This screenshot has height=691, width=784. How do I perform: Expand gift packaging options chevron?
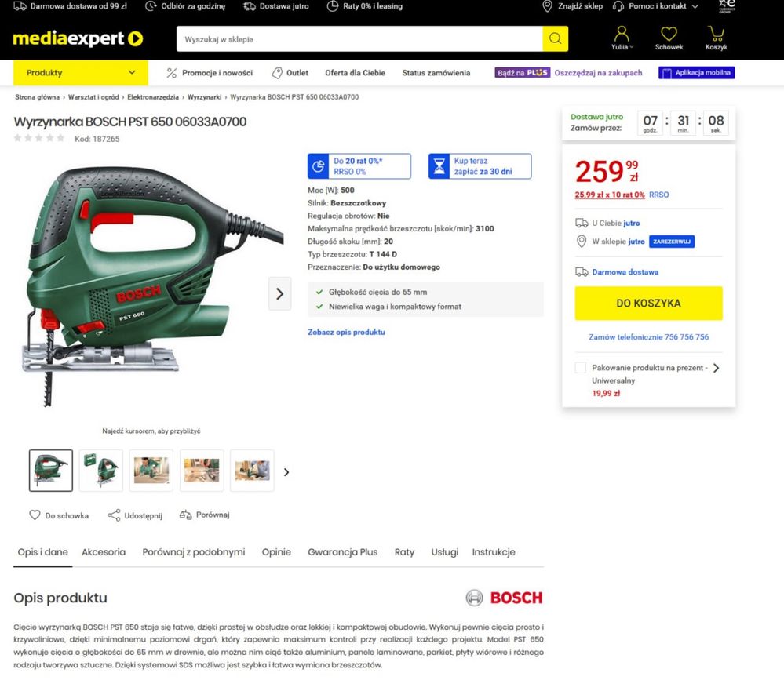tap(716, 368)
